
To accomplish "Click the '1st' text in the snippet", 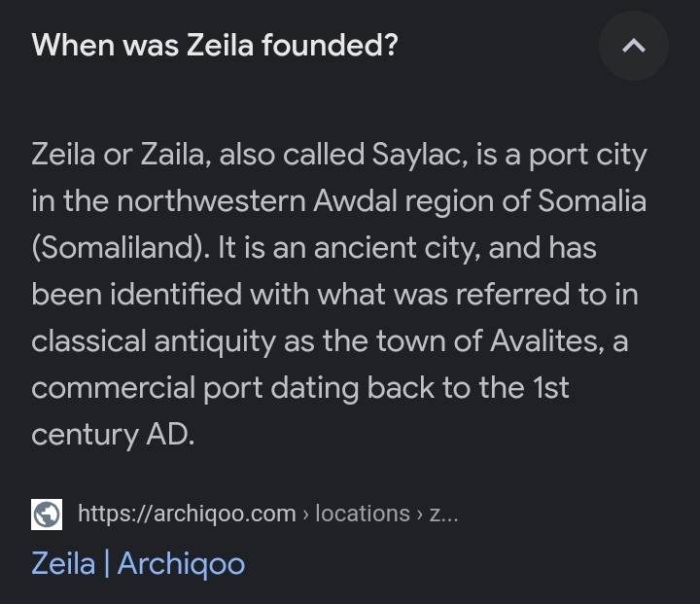I will [x=551, y=387].
